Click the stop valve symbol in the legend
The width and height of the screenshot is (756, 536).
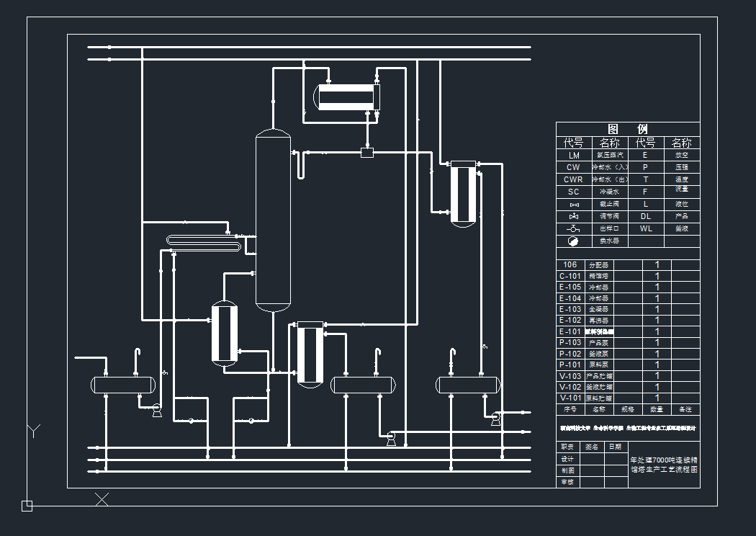[573, 205]
